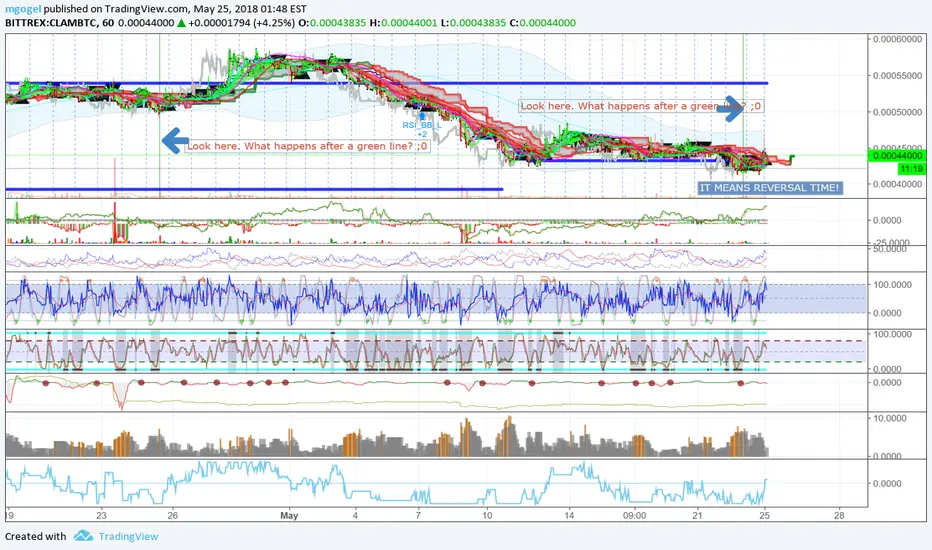Click the TradingView cloud logo icon
The height and width of the screenshot is (550, 932).
(x=83, y=536)
